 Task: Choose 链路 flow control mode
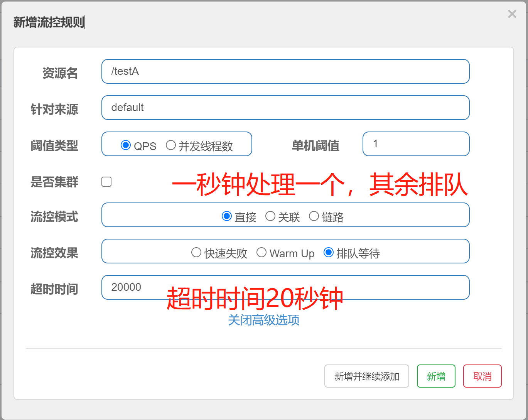click(314, 216)
